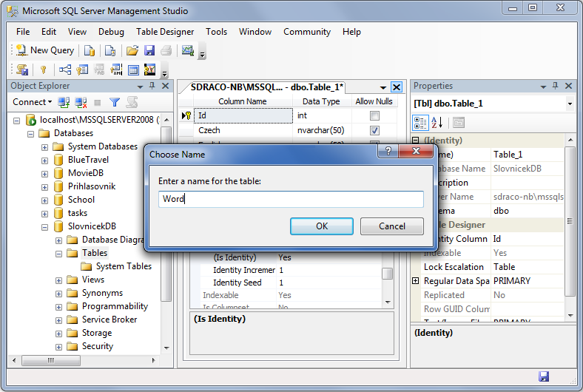
Task: Sort properties alphabetically with A-Z icon
Action: [x=437, y=123]
